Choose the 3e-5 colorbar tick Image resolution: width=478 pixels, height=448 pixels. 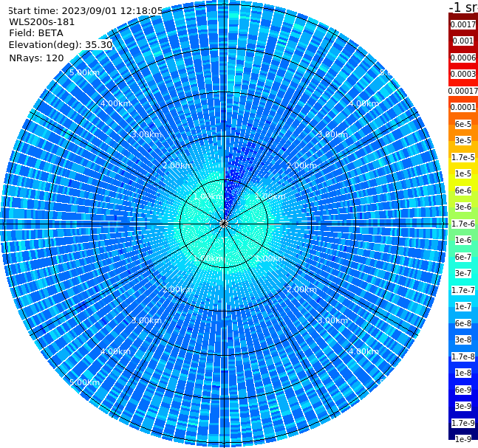point(463,140)
